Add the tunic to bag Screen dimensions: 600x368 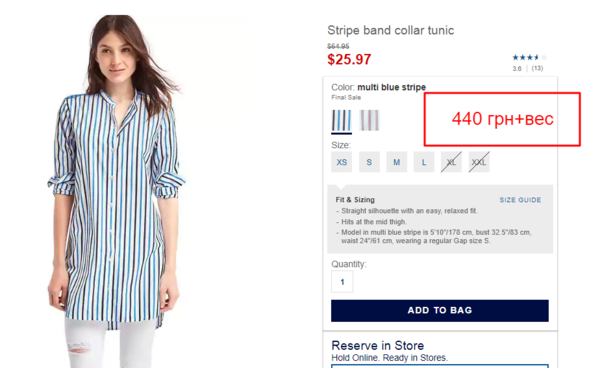pyautogui.click(x=440, y=310)
